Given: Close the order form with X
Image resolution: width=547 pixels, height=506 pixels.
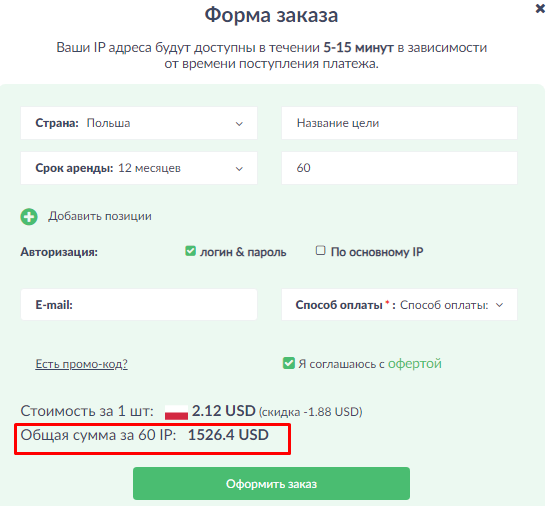Looking at the screenshot, I should (x=540, y=9).
